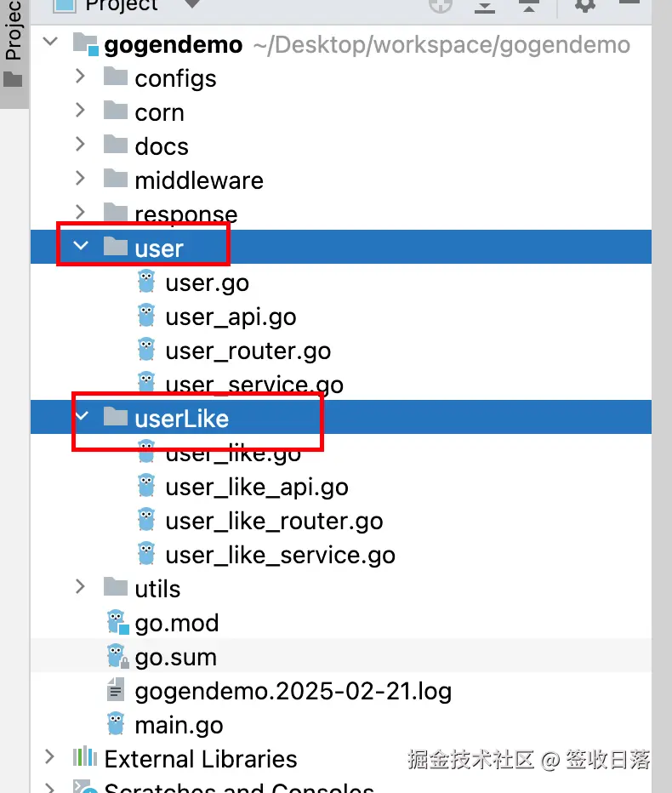Click the go.mod file icon
The image size is (672, 793).
coord(116,623)
